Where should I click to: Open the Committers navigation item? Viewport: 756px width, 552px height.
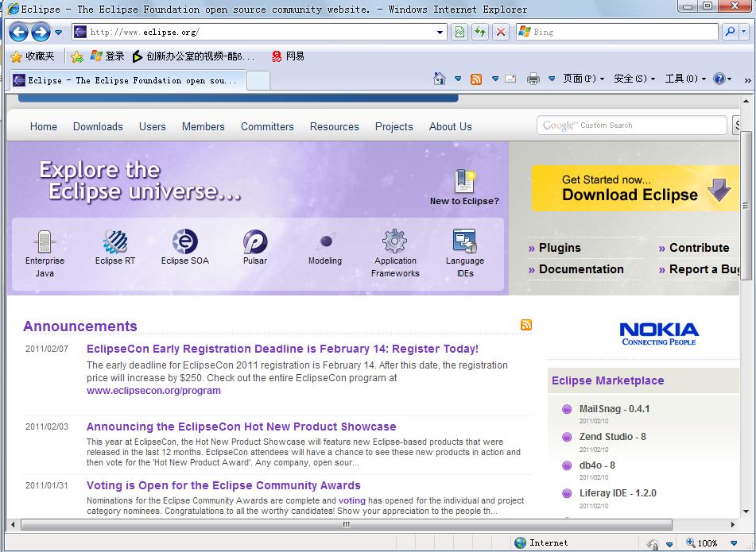tap(267, 126)
